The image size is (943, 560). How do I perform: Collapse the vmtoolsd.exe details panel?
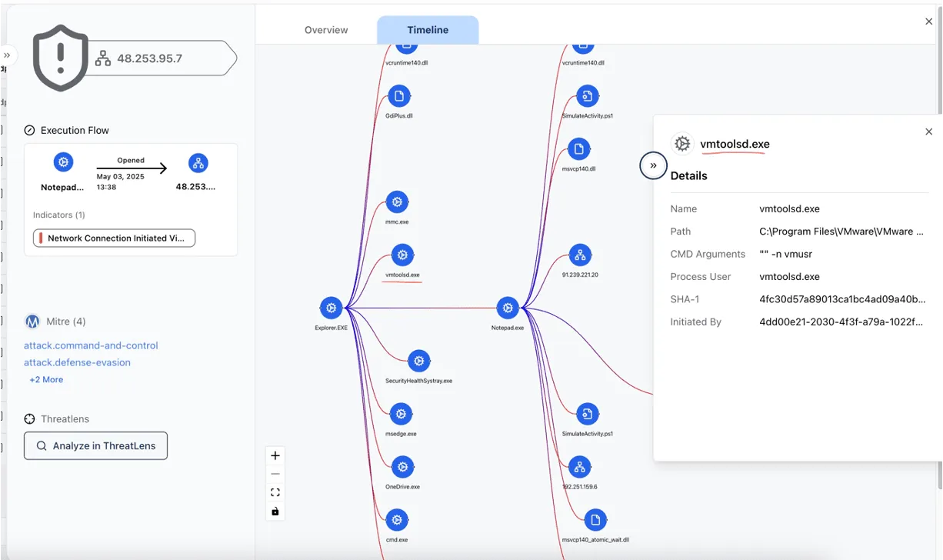click(x=653, y=165)
